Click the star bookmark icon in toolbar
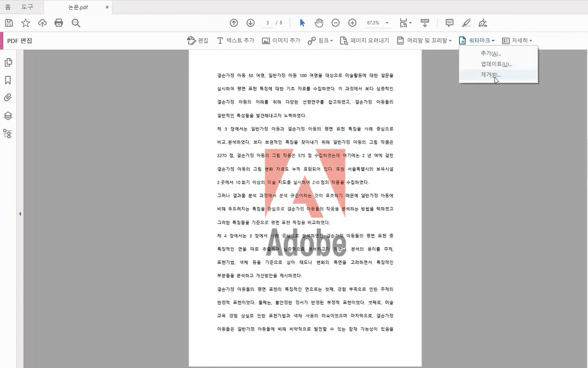Viewport: 588px width, 368px height. tap(26, 23)
